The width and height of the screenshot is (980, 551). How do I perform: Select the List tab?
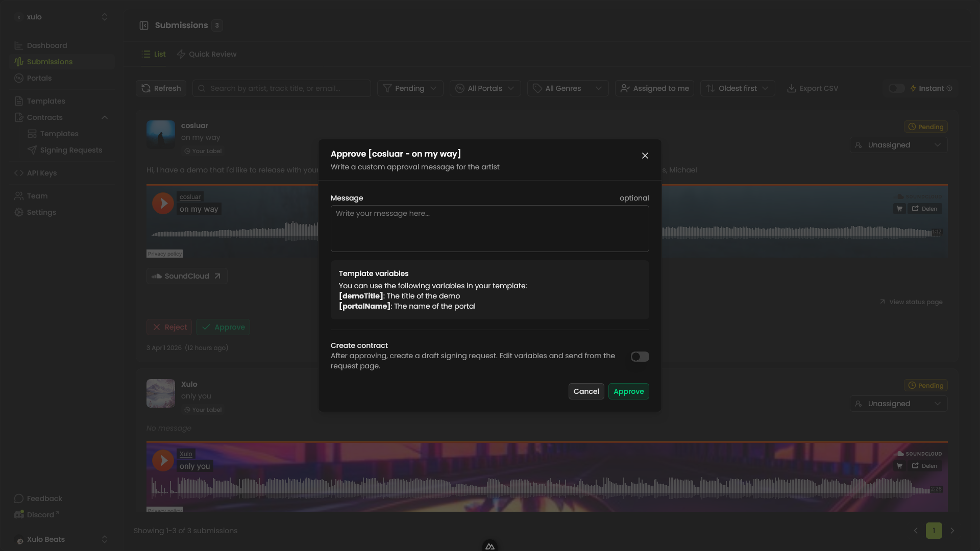(x=153, y=54)
